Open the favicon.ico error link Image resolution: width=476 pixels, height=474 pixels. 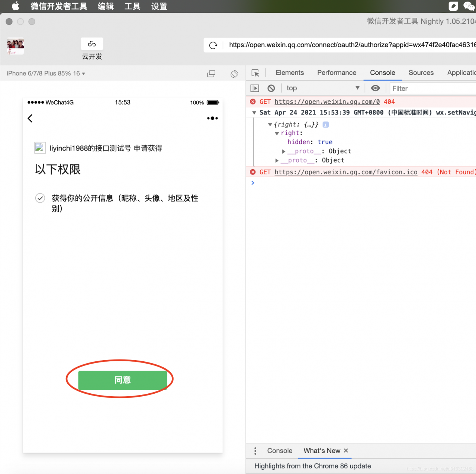(x=346, y=172)
